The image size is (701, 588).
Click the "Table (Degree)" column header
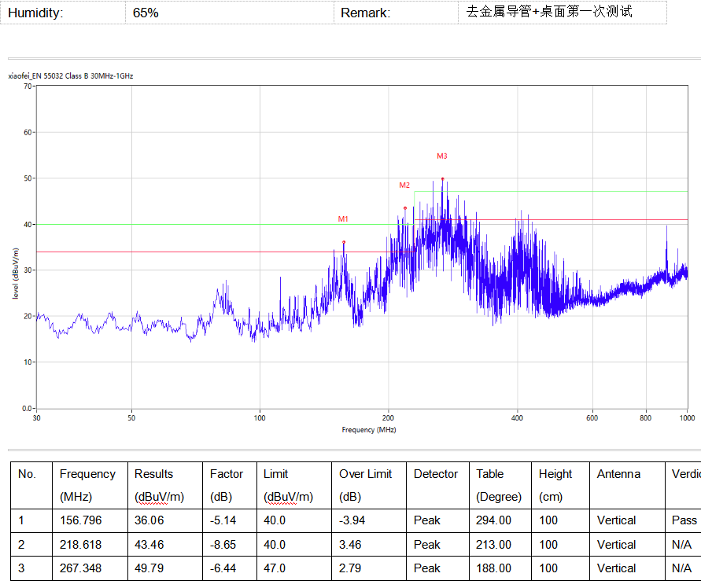click(499, 485)
